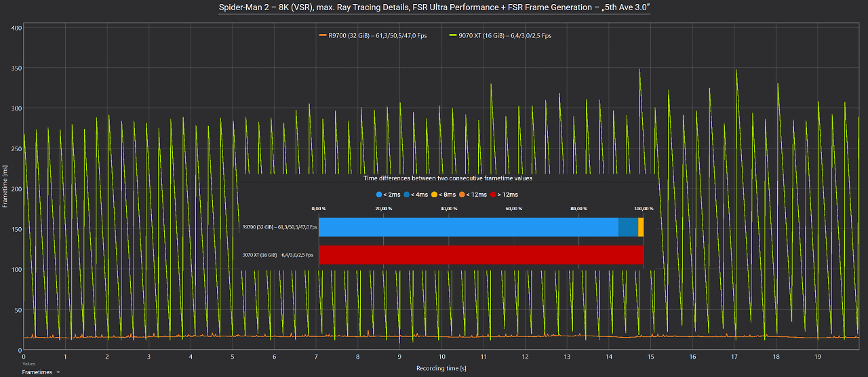Click the 400 y-axis tick label
The height and width of the screenshot is (377, 868).
click(17, 28)
